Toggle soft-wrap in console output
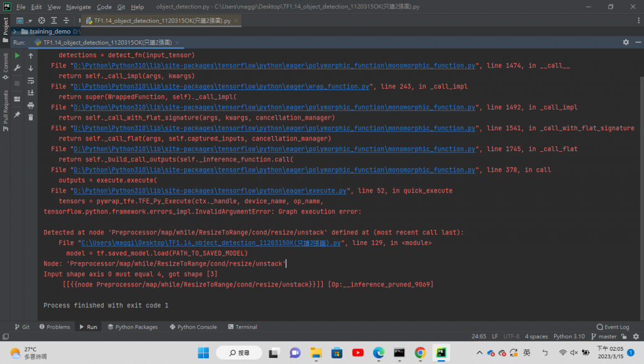 point(31,81)
